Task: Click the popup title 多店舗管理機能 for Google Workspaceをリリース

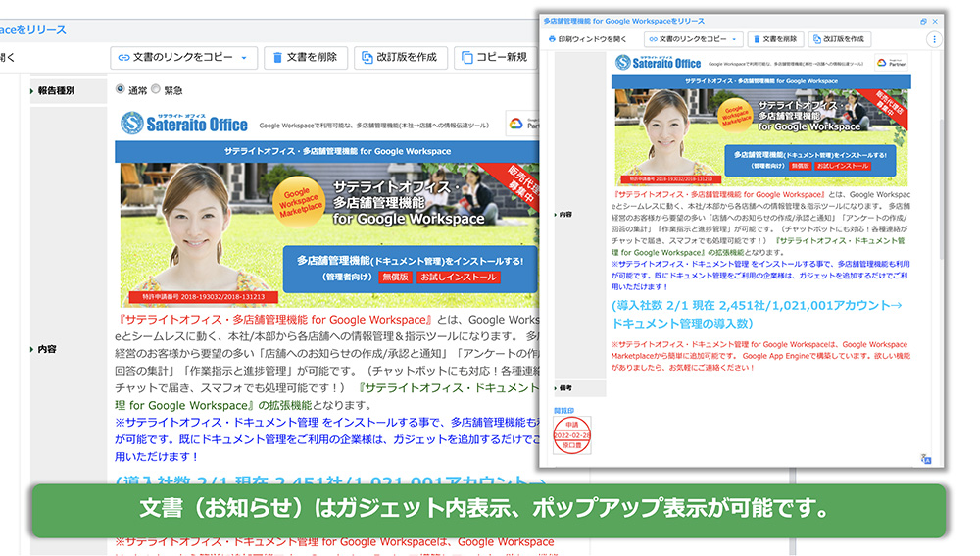Action: point(623,22)
